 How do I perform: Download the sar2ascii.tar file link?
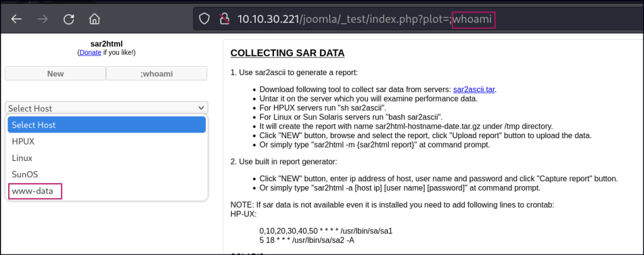[x=474, y=89]
